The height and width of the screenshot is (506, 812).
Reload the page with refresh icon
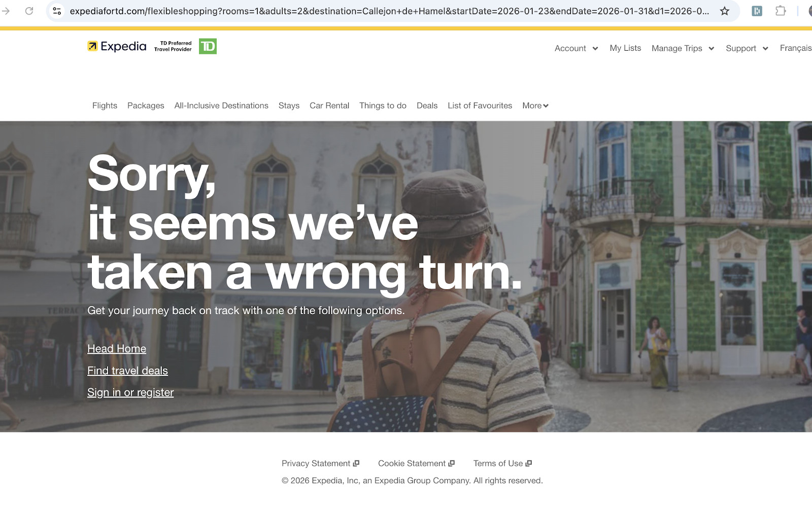pyautogui.click(x=29, y=11)
